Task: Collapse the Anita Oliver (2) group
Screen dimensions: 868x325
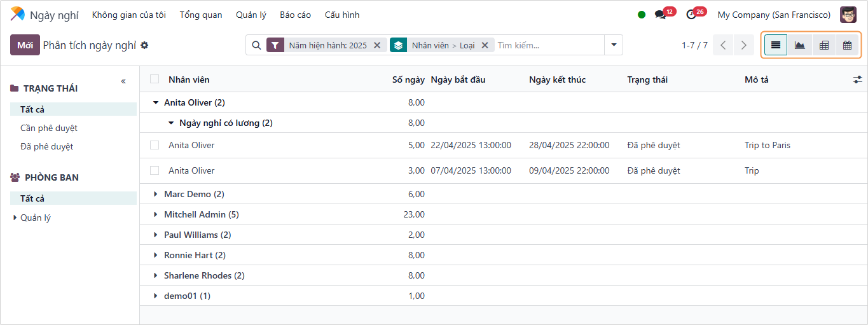Action: click(x=156, y=102)
